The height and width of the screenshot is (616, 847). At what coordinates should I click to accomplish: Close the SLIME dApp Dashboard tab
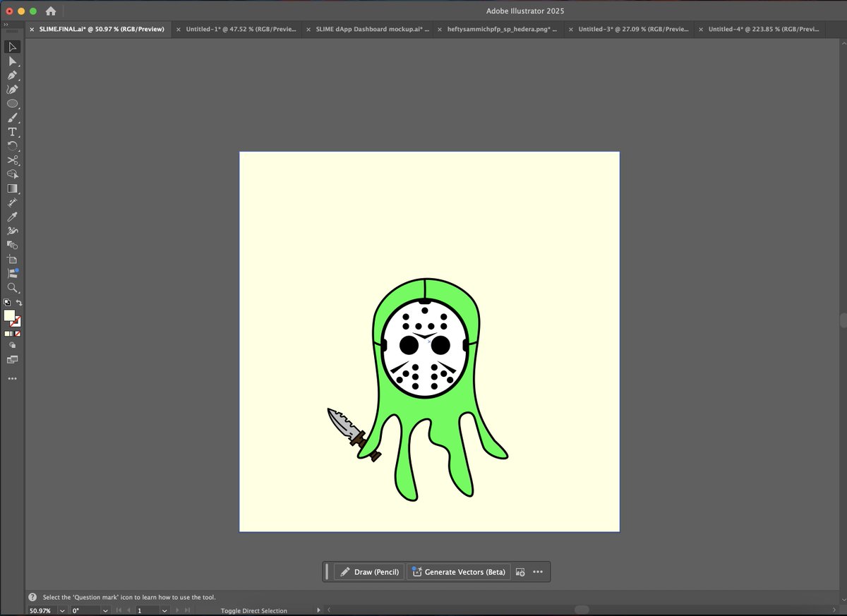[308, 30]
